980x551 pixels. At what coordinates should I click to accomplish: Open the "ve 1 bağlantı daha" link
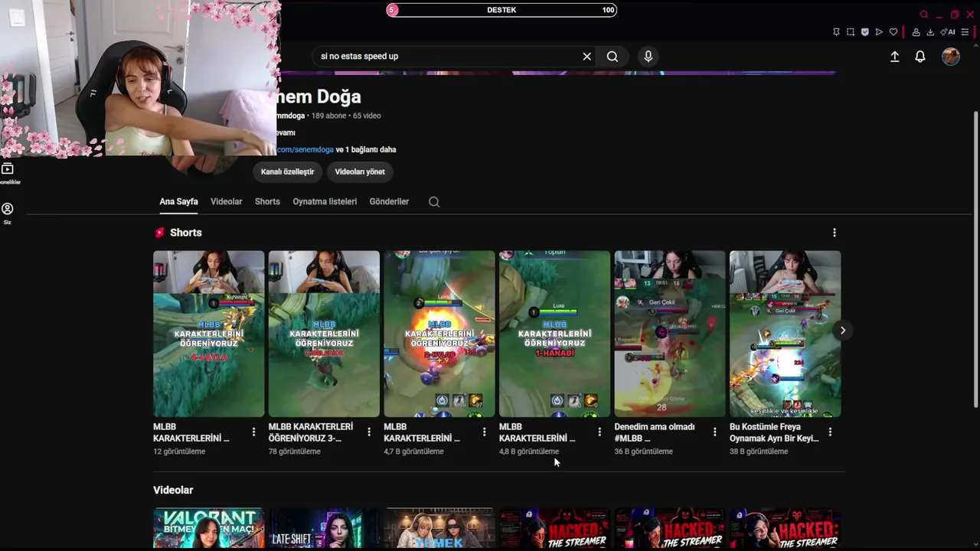coord(366,150)
